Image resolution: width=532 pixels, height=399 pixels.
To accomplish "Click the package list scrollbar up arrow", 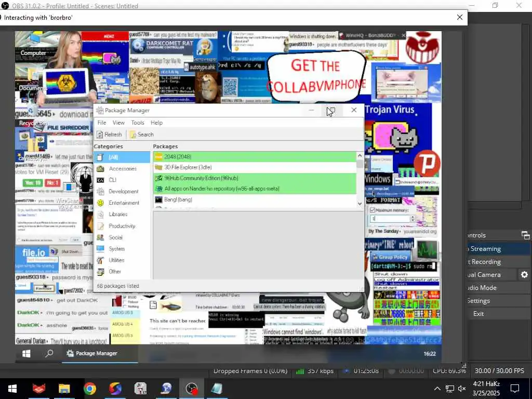I will tap(360, 155).
